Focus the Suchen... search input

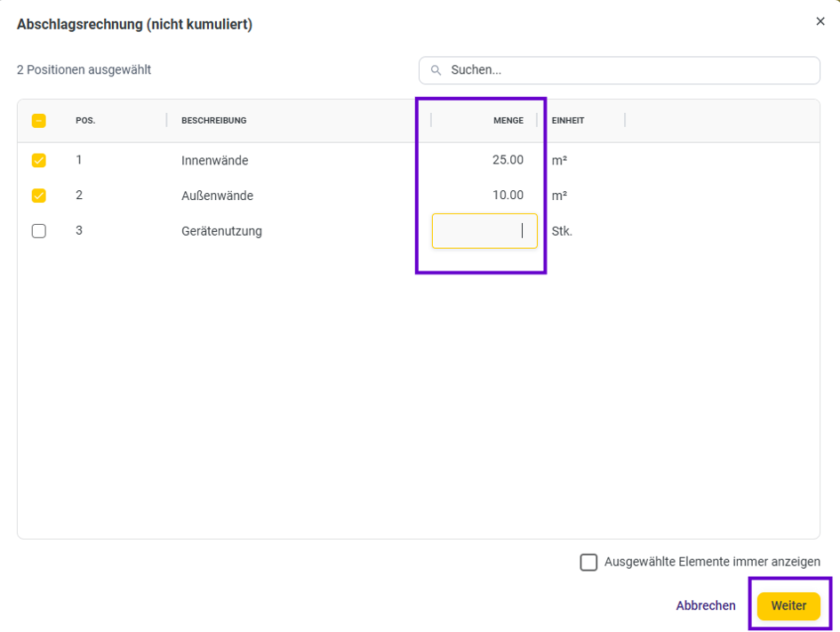(x=620, y=70)
